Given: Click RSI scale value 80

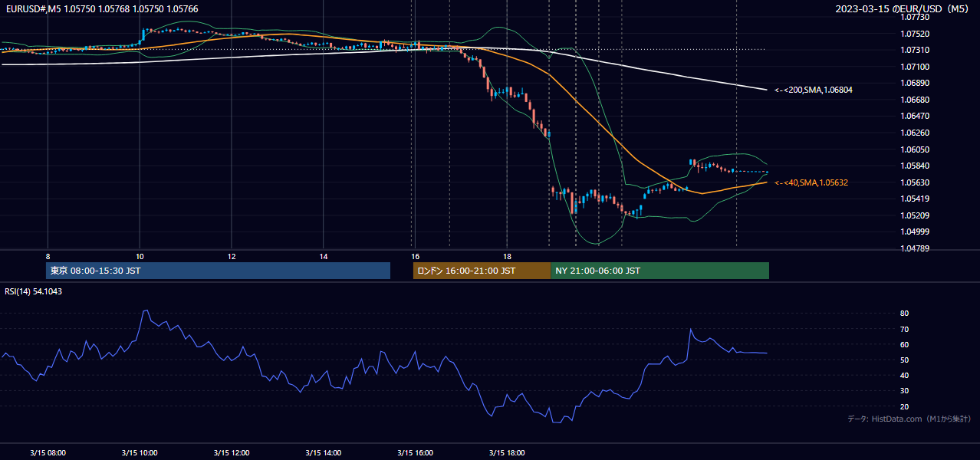Looking at the screenshot, I should (905, 314).
